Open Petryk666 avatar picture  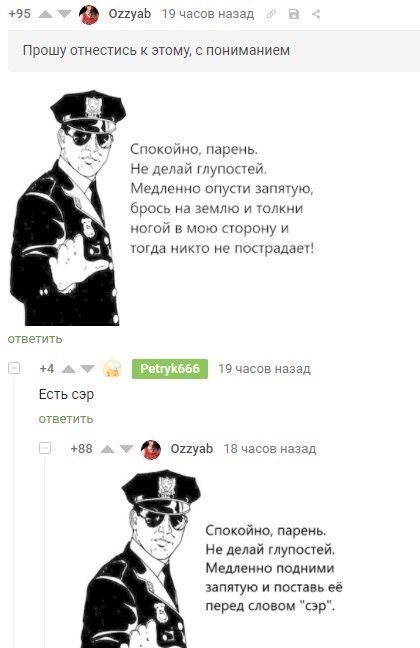pyautogui.click(x=112, y=368)
